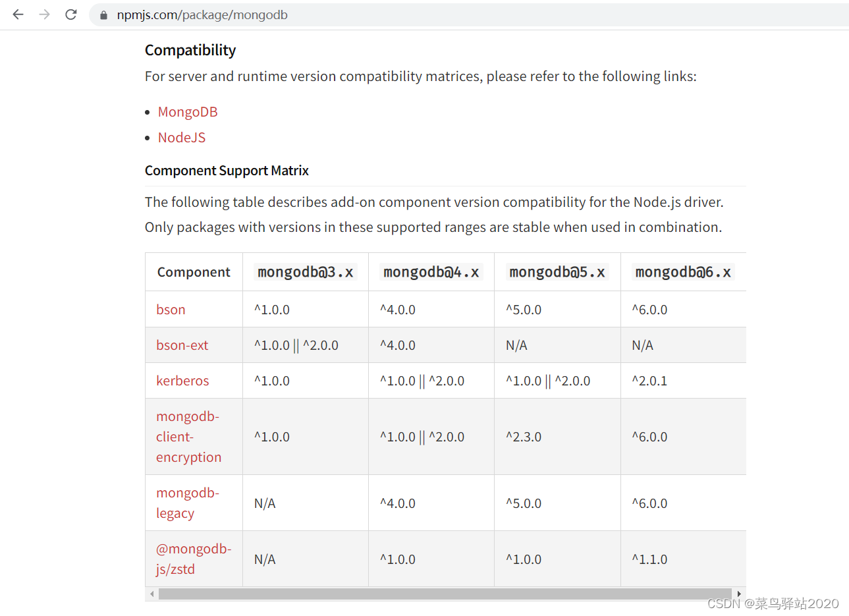Click the scrollbar's right arrow
The image size is (849, 616).
click(x=740, y=594)
